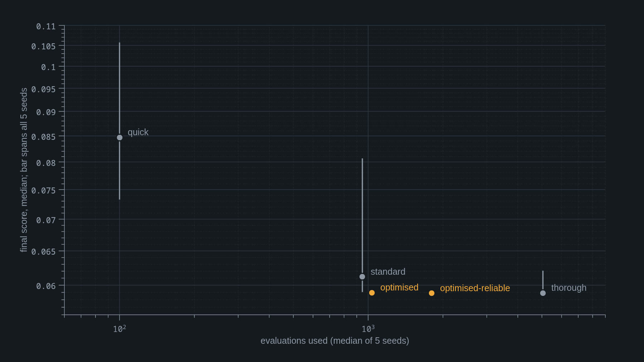Click the orange optimised data point
The width and height of the screenshot is (644, 362).
pos(372,293)
